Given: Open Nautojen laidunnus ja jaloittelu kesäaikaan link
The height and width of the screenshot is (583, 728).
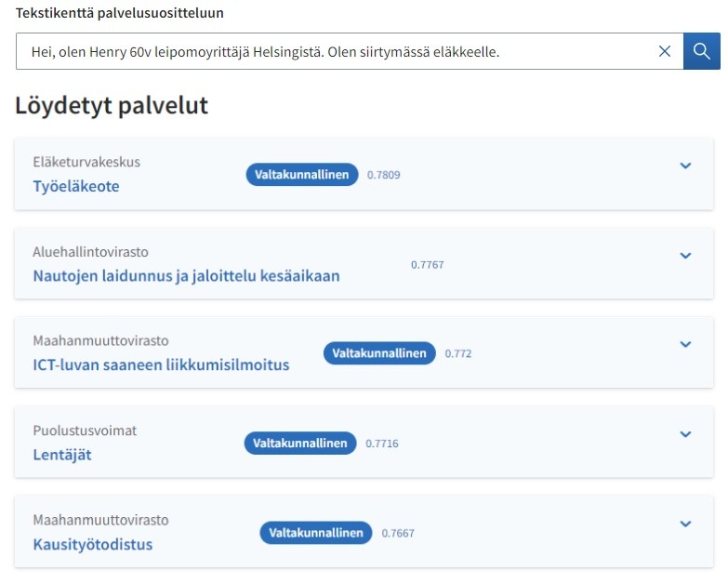Looking at the screenshot, I should (186, 275).
